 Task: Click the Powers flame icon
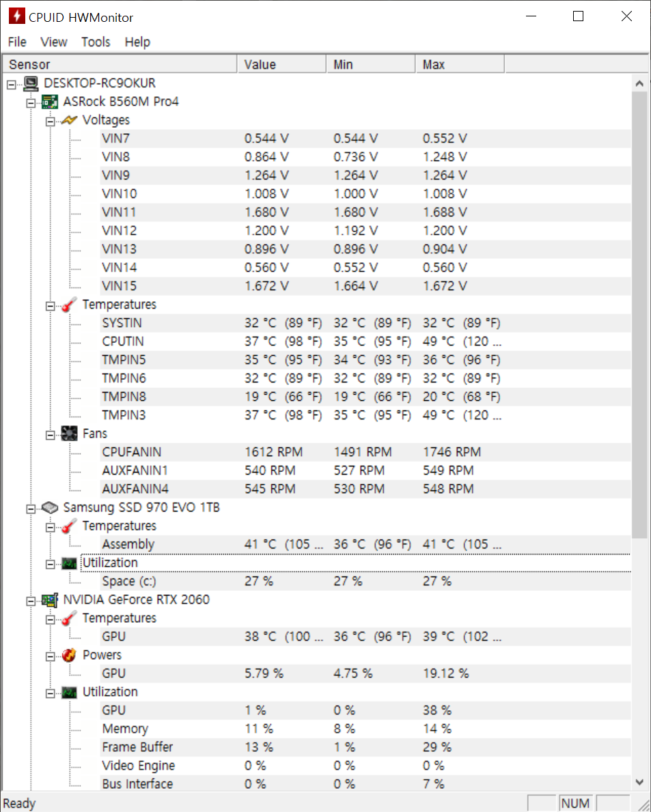[x=70, y=655]
